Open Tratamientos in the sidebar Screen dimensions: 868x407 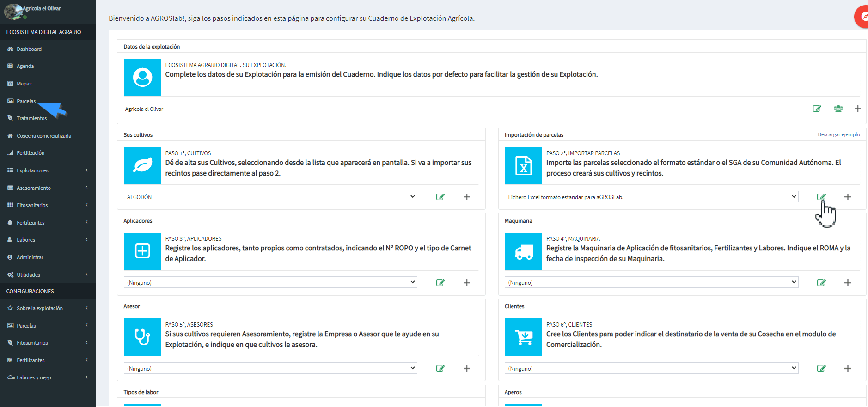[31, 118]
